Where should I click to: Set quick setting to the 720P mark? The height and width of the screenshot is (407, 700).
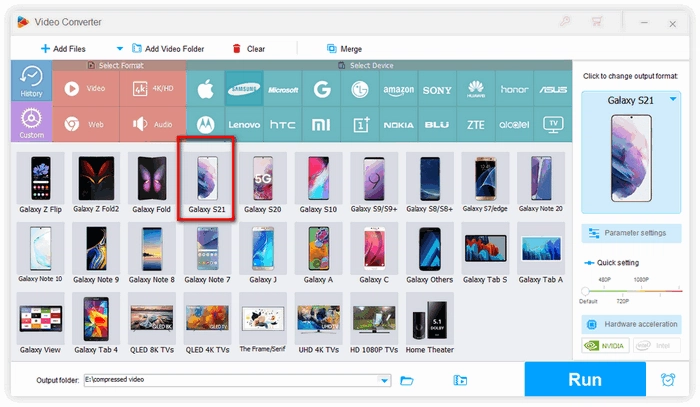[622, 301]
